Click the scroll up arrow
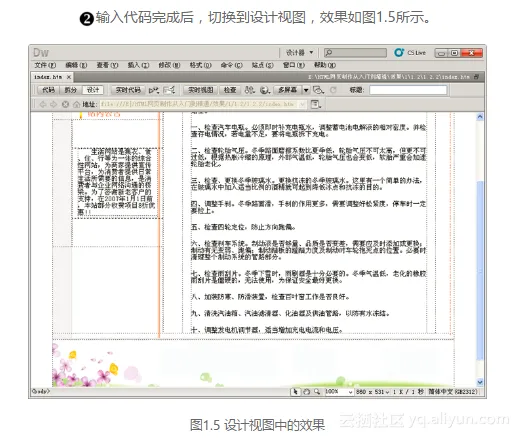The height and width of the screenshot is (439, 520). click(x=480, y=117)
